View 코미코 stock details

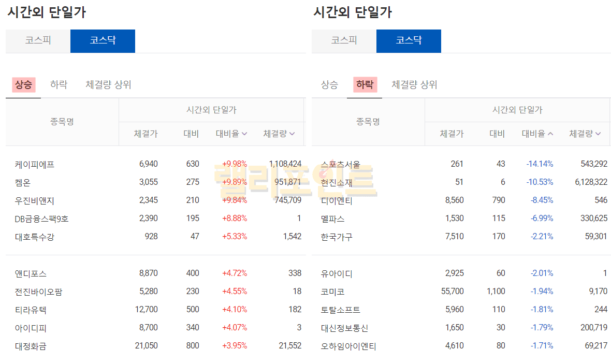pyautogui.click(x=332, y=292)
